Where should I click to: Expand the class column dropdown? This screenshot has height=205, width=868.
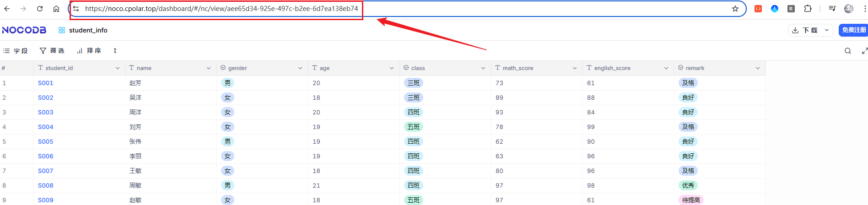tap(483, 68)
